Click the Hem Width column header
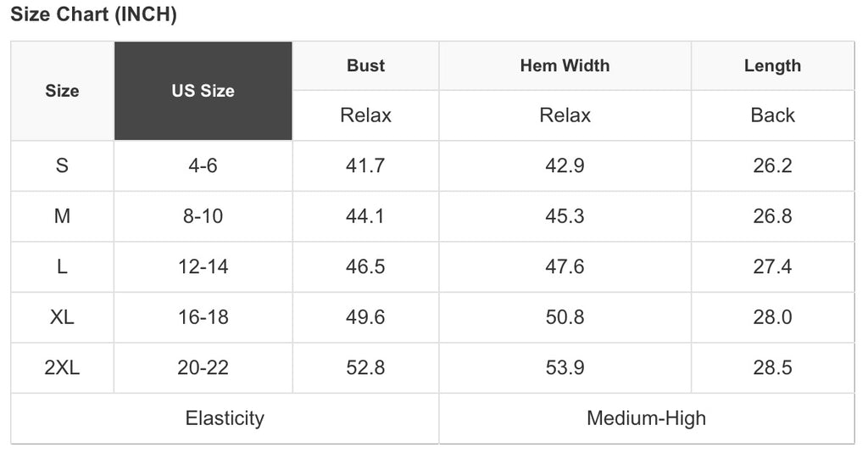The height and width of the screenshot is (453, 868). (x=565, y=65)
